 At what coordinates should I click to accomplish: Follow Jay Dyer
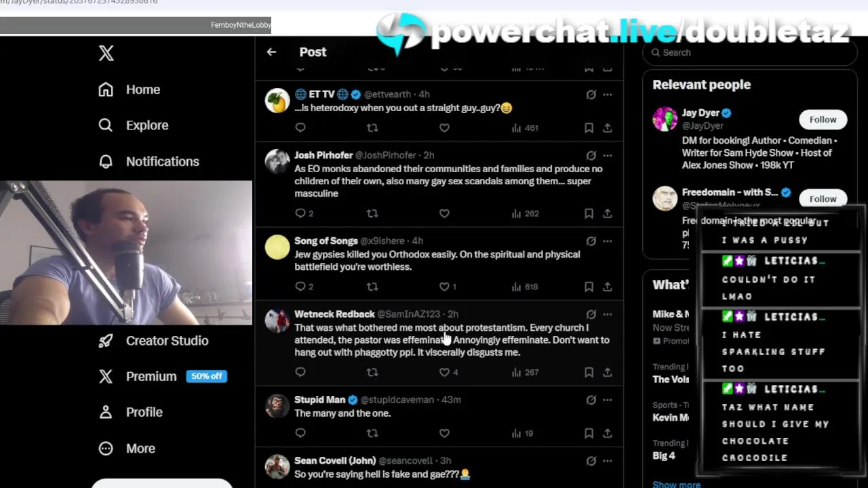pyautogui.click(x=823, y=119)
